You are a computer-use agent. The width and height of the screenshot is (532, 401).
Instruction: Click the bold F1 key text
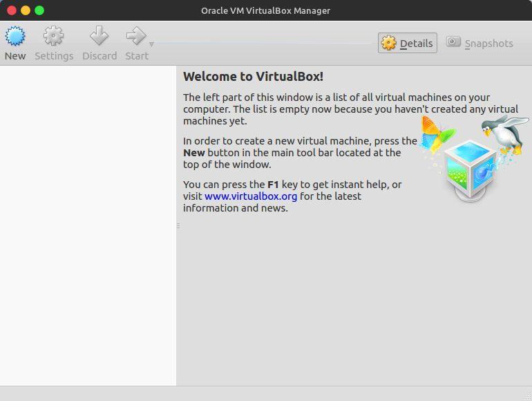pos(273,185)
